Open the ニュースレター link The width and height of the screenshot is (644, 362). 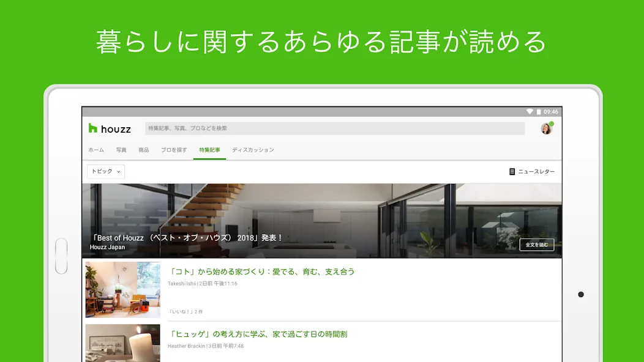[x=536, y=172]
